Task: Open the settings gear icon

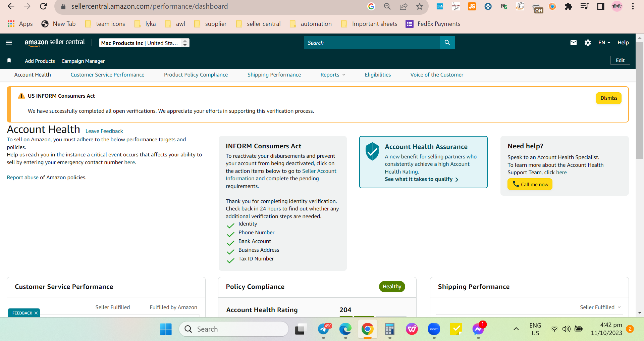Action: pos(588,43)
